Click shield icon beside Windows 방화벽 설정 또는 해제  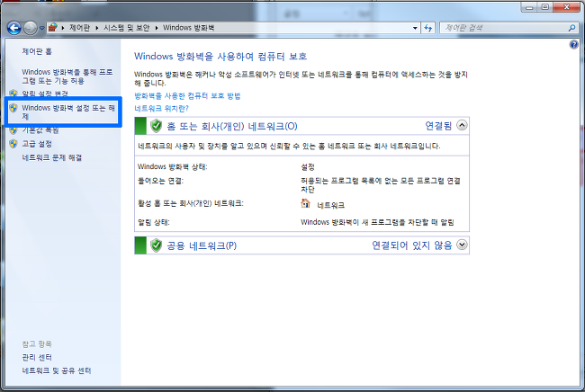pyautogui.click(x=13, y=108)
